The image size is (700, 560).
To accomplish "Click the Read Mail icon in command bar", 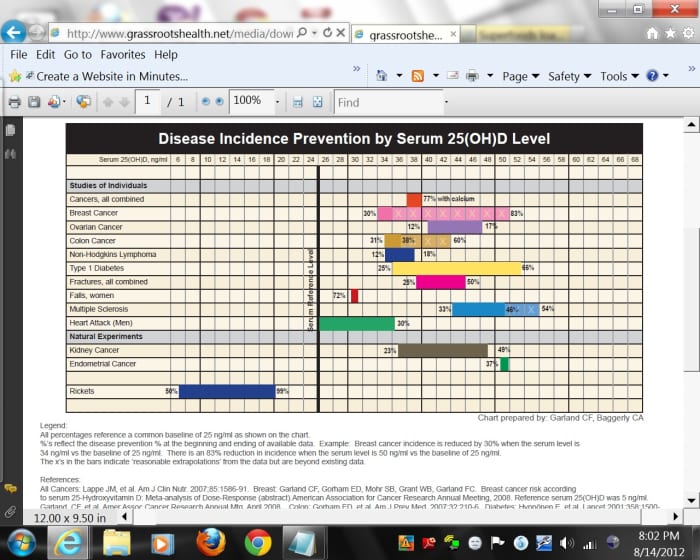I will (453, 75).
